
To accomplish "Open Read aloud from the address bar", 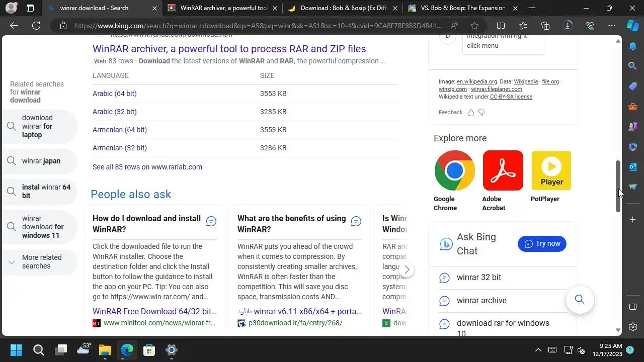I will point(454,26).
